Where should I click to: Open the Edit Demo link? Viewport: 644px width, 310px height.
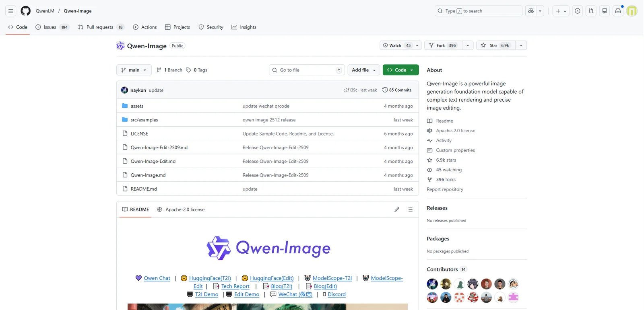[247, 294]
